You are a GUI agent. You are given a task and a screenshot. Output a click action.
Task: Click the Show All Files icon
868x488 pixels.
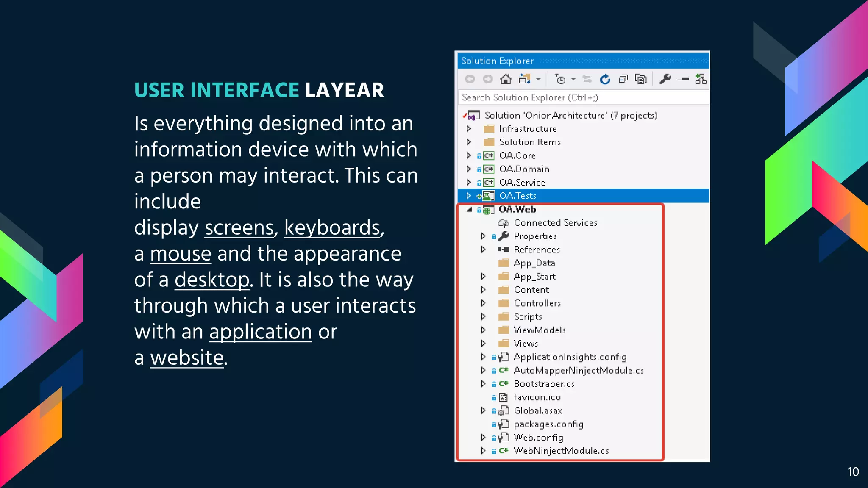pos(641,79)
